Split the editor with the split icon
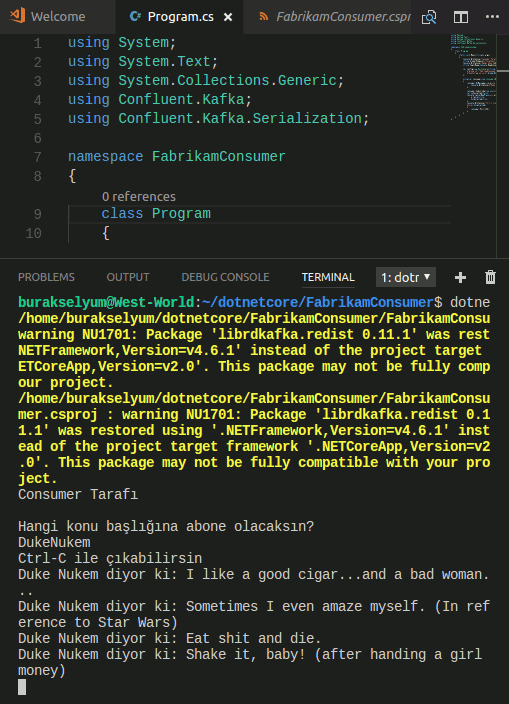 pos(461,17)
